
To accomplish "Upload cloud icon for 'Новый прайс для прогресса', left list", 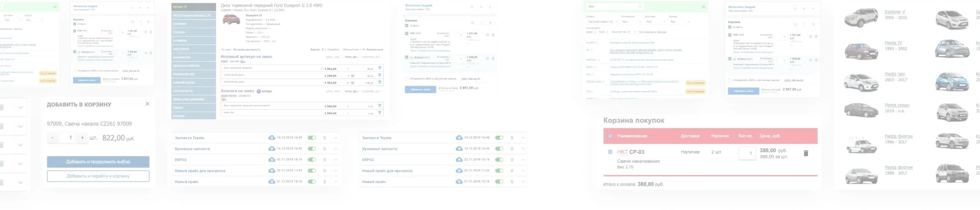I will (272, 171).
